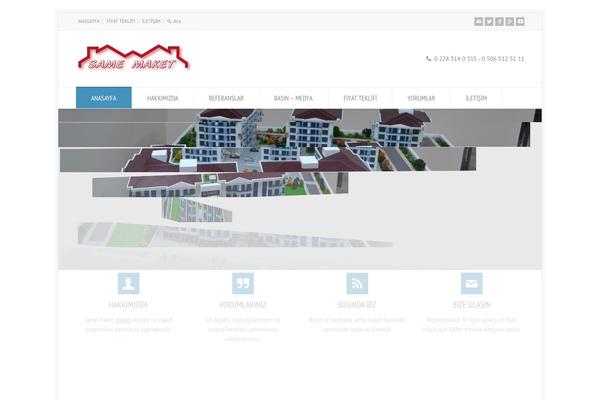Open the YouTube social icon
Image resolution: width=600 pixels, height=400 pixels.
point(520,21)
